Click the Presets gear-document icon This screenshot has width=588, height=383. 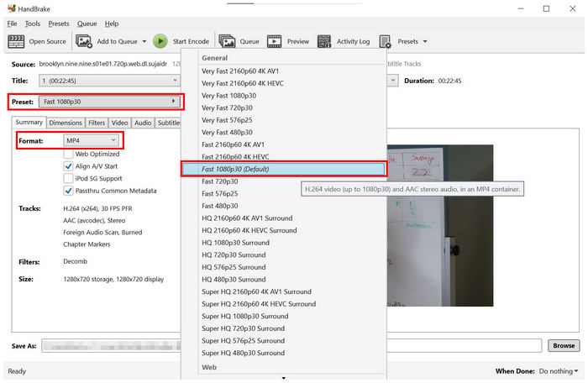tap(385, 41)
